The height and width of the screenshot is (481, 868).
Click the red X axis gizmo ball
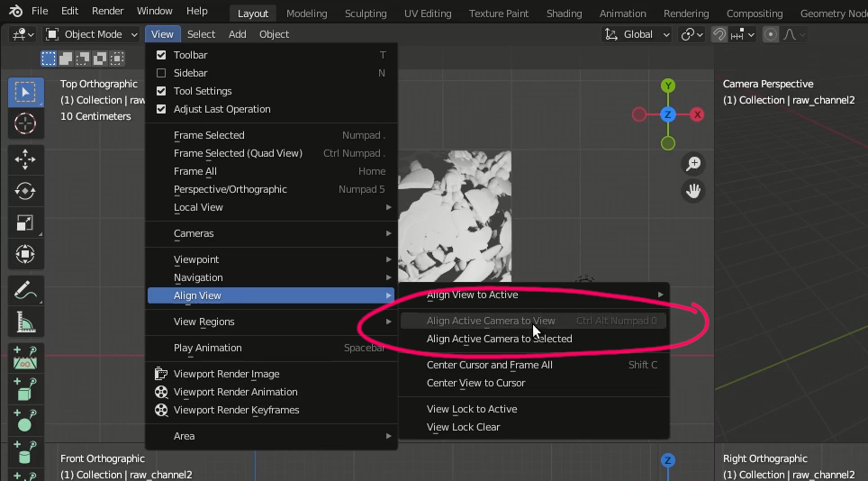[x=697, y=114]
